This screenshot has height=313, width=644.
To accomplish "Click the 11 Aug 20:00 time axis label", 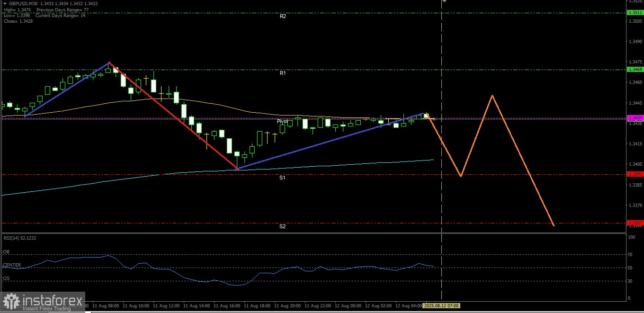I will [288, 306].
